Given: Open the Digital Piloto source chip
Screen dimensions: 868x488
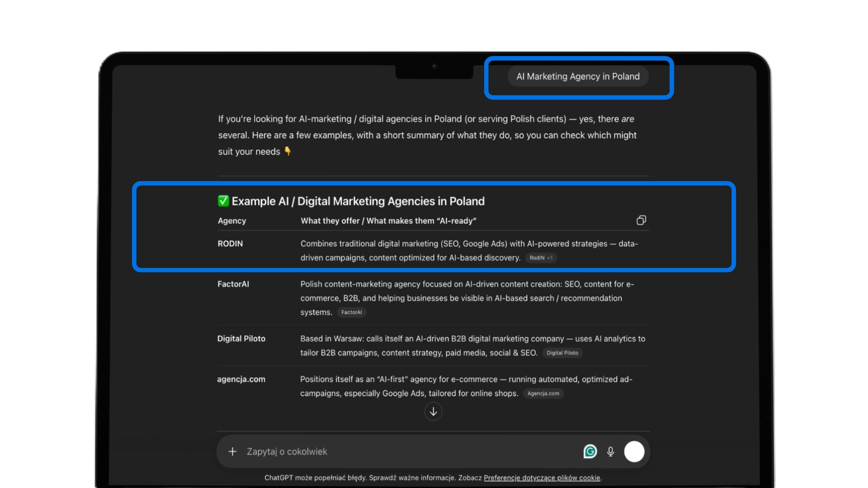Looking at the screenshot, I should pos(562,353).
